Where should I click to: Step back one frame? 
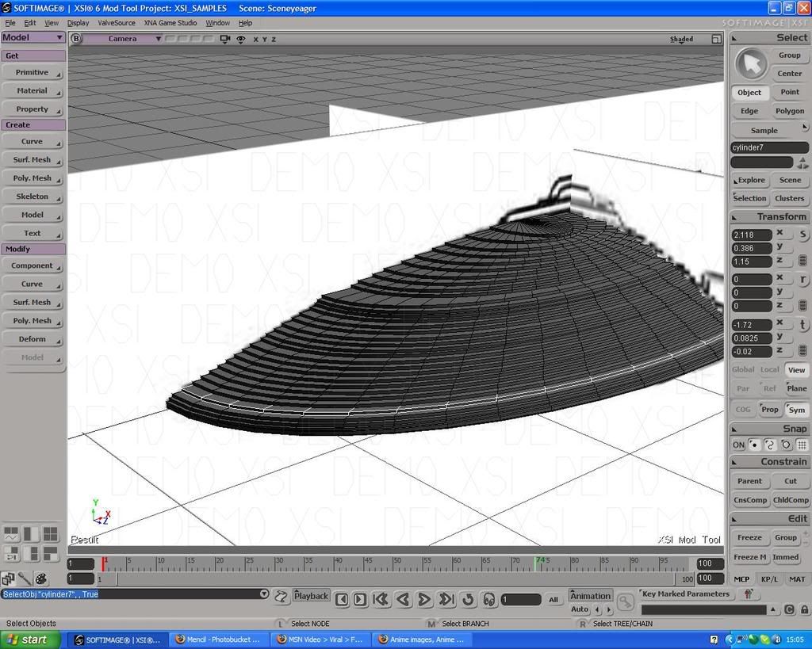click(x=342, y=599)
